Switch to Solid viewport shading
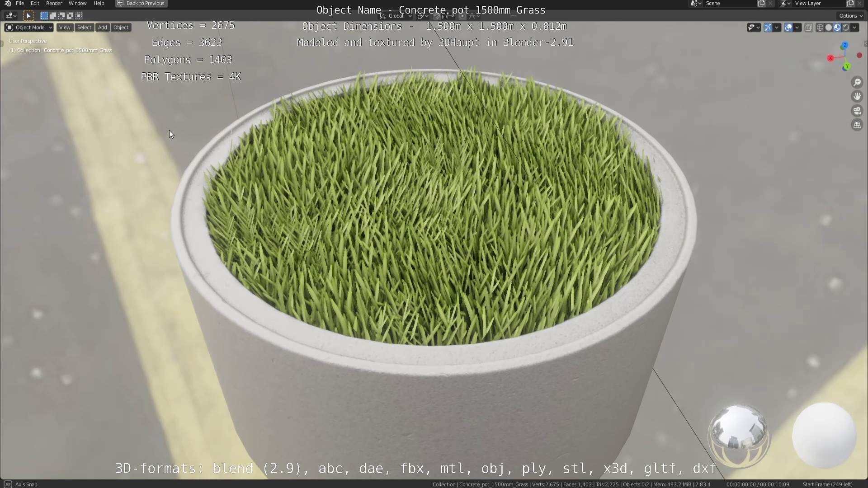The image size is (868, 488). [x=828, y=28]
